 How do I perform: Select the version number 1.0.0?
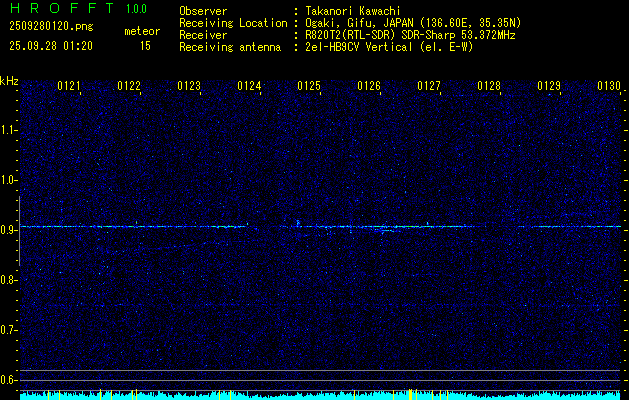coord(136,9)
